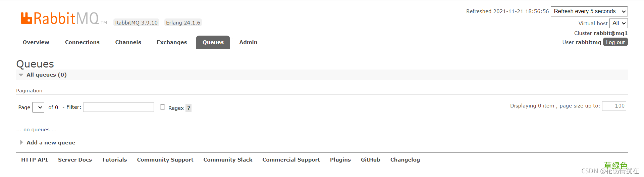Click the page size input field
The width and height of the screenshot is (644, 177).
(614, 106)
